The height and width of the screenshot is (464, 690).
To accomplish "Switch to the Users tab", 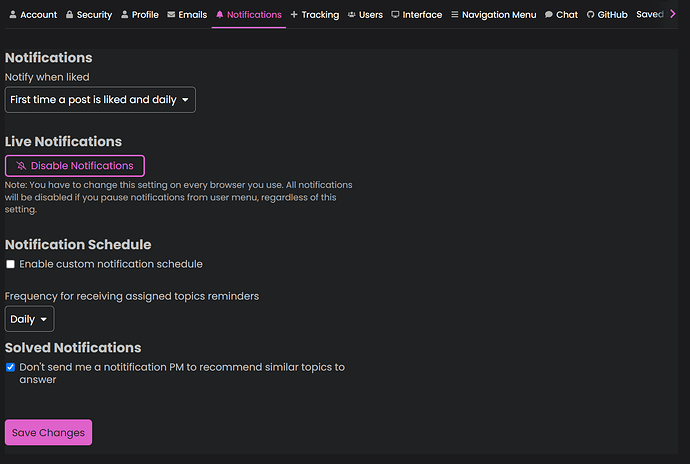I will 365,15.
